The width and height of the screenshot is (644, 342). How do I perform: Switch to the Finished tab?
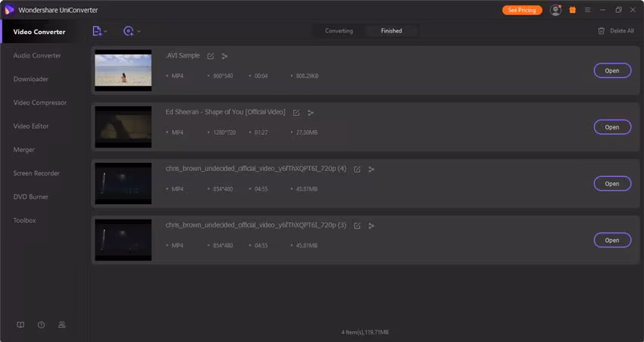(x=392, y=31)
